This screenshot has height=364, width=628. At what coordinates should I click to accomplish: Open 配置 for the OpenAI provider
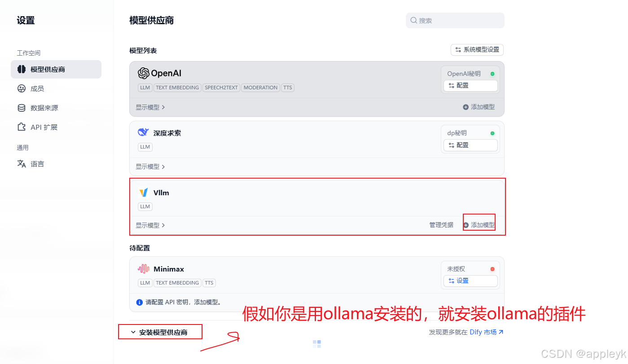tap(470, 85)
